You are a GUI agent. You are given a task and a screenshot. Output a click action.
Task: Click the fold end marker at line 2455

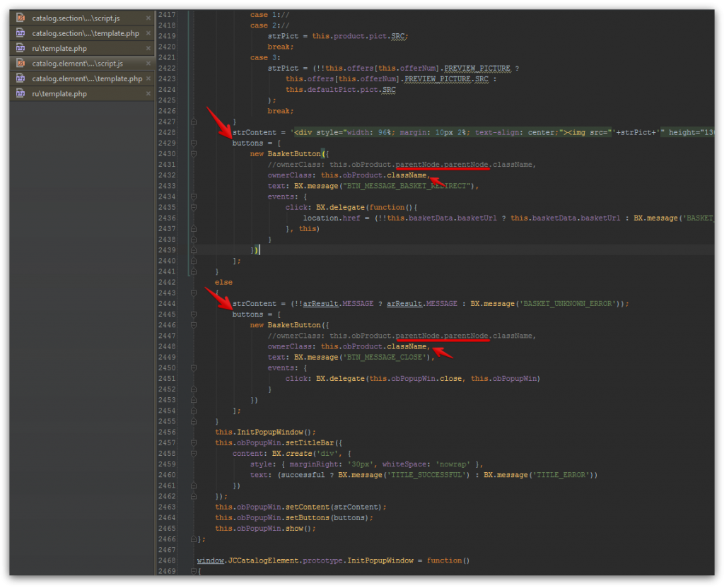(194, 421)
